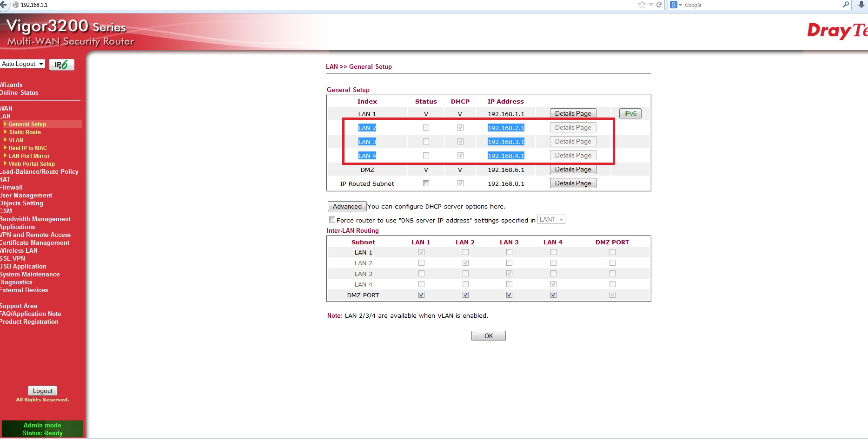Check Force router DNS server checkbox

332,220
